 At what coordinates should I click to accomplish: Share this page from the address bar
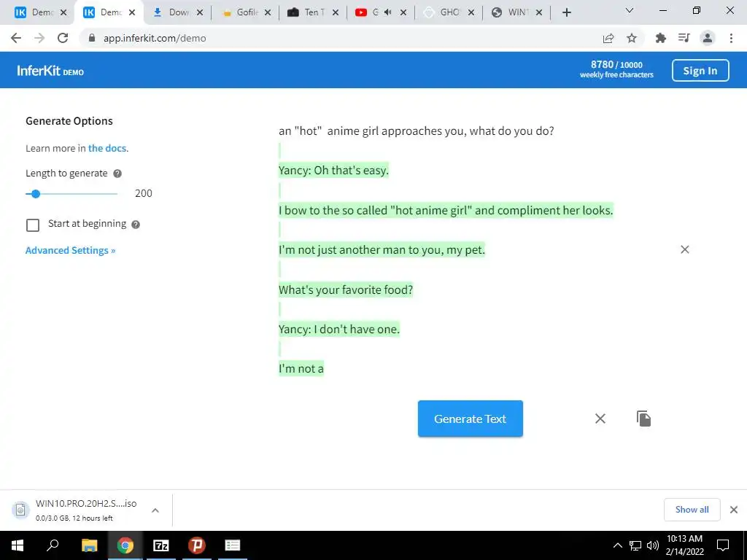(x=608, y=38)
